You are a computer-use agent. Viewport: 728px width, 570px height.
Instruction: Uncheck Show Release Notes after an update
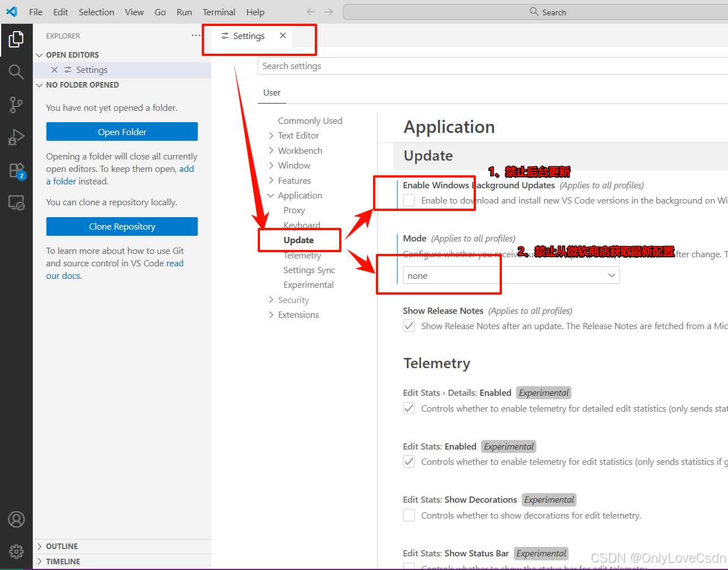(409, 326)
